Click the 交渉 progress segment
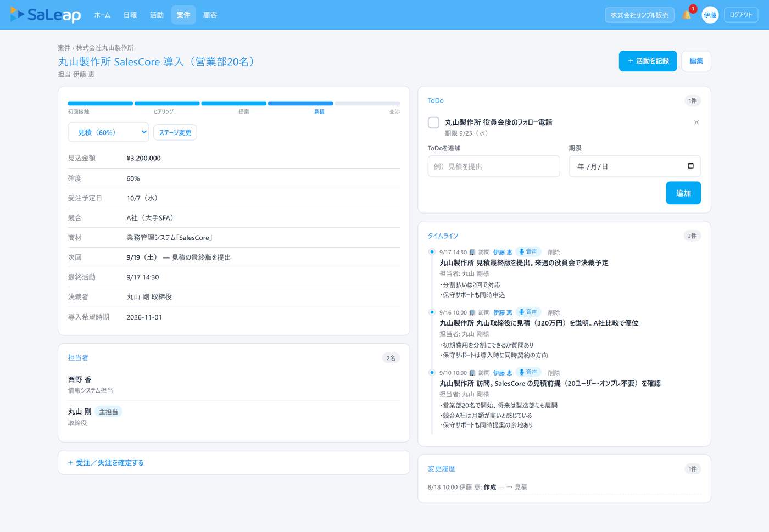This screenshot has width=769, height=532. pyautogui.click(x=367, y=103)
